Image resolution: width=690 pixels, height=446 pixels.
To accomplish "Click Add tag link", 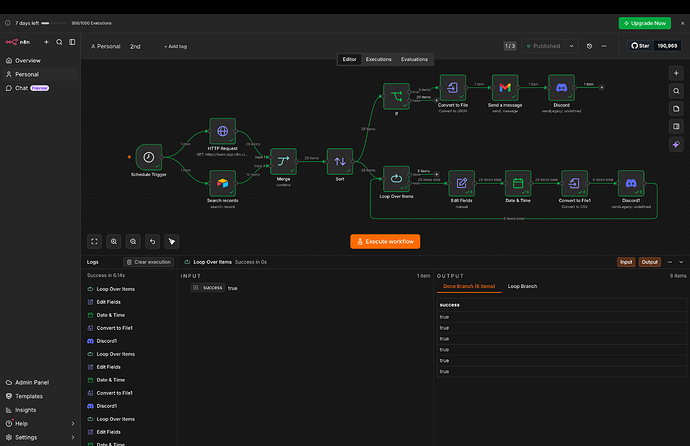I will point(176,47).
